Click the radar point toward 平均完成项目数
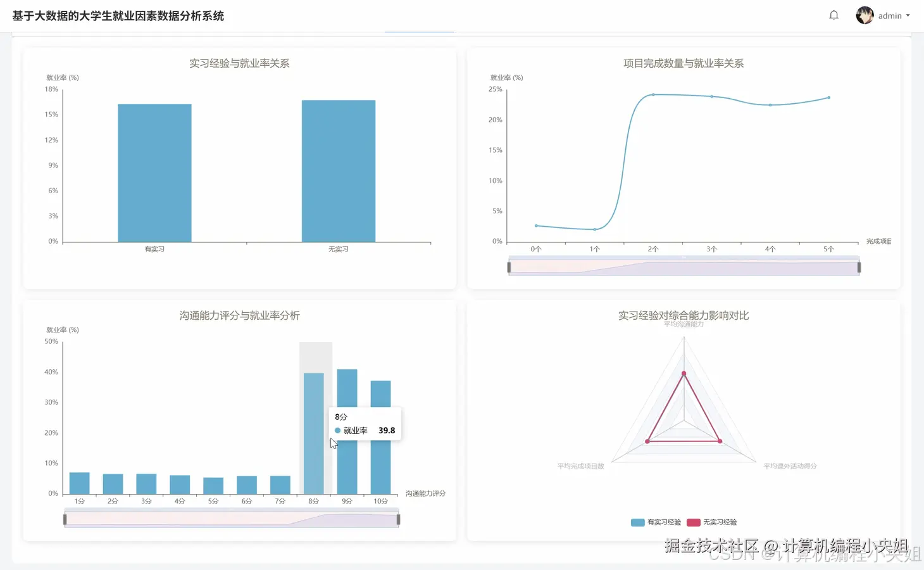This screenshot has height=570, width=924. (x=647, y=441)
